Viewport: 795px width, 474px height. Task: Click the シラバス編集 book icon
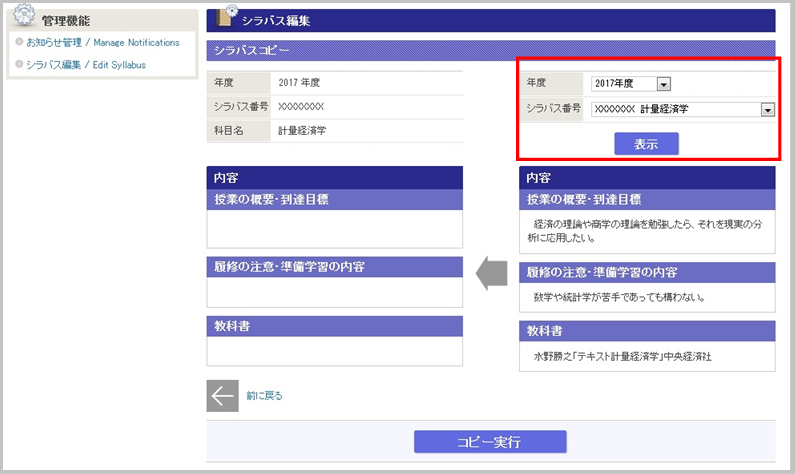[227, 16]
